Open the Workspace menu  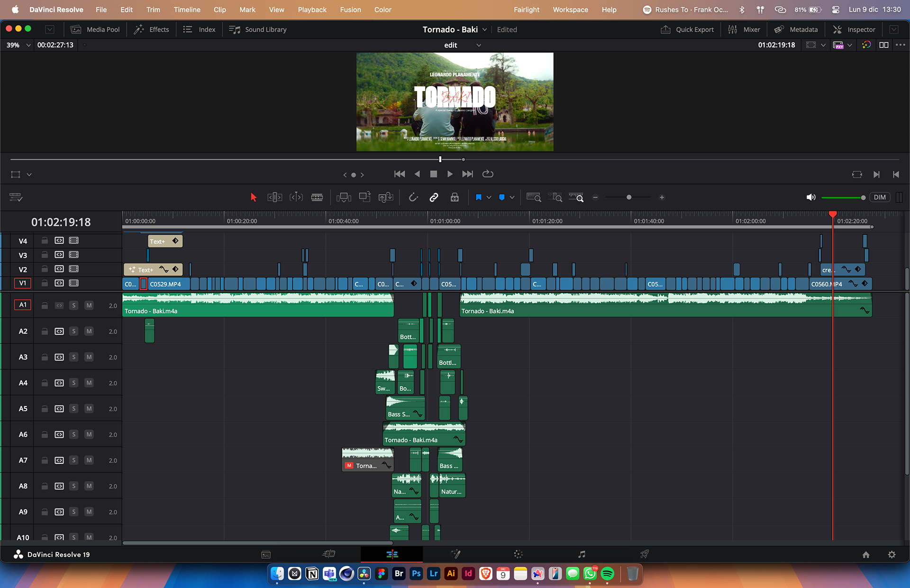point(570,9)
